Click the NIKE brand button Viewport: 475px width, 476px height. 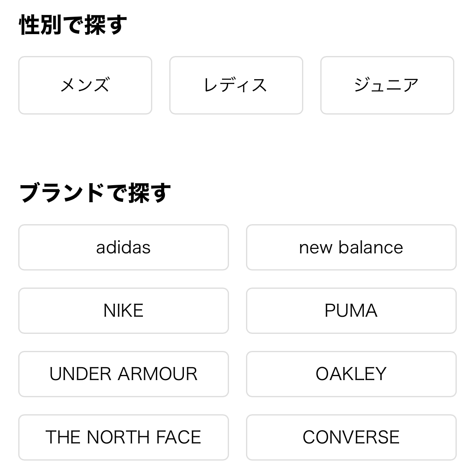123,311
